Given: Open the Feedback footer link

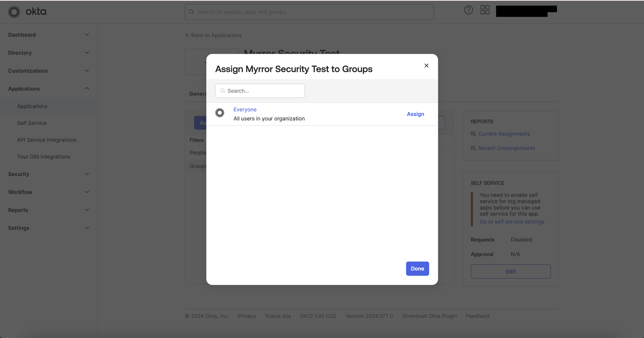Looking at the screenshot, I should tap(478, 316).
